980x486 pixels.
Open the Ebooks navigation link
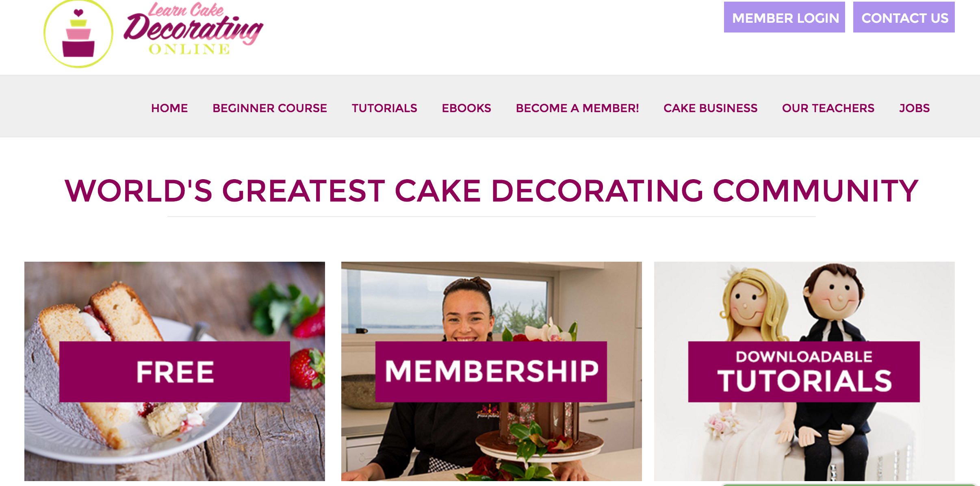(x=466, y=108)
